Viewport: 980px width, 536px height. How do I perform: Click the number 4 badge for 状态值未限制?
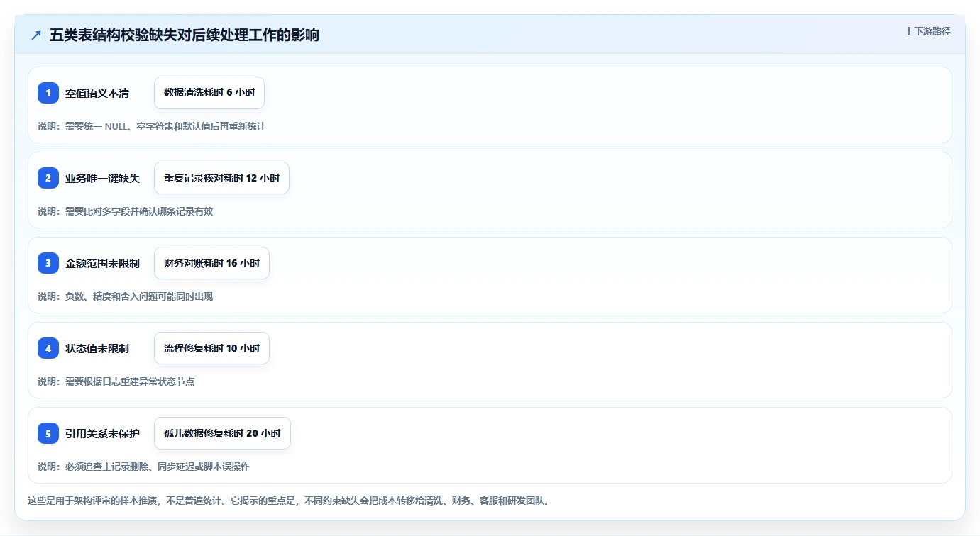point(48,348)
